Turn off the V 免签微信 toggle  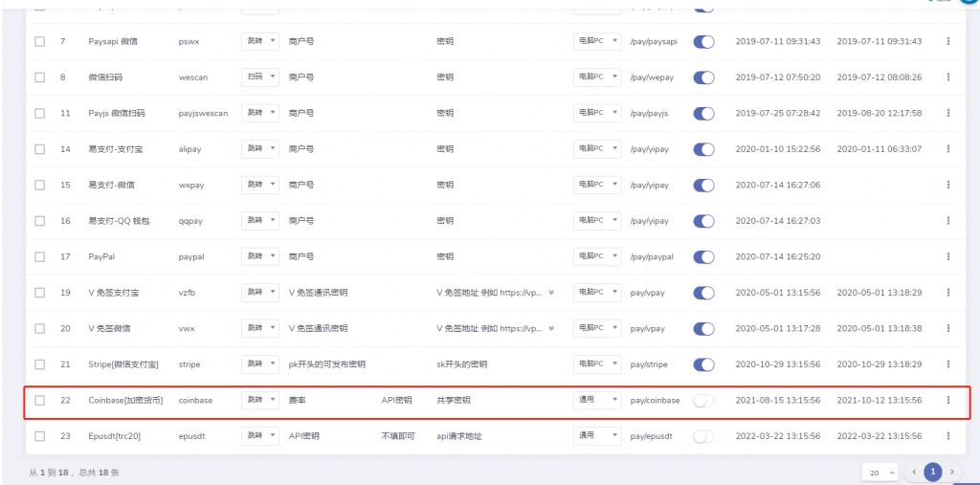[703, 328]
